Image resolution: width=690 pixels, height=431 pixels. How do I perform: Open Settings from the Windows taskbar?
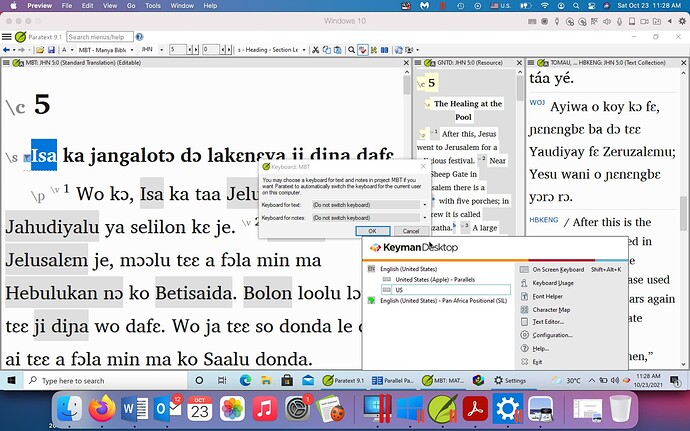pyautogui.click(x=510, y=380)
